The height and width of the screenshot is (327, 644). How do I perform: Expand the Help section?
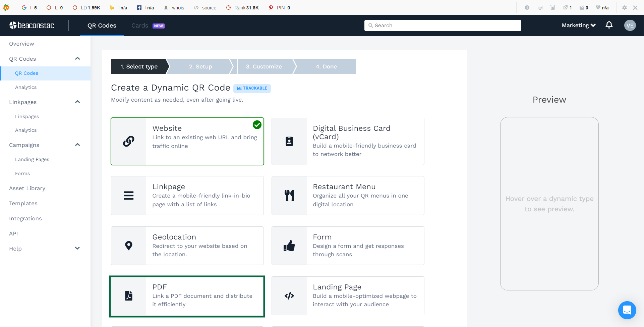coord(77,248)
